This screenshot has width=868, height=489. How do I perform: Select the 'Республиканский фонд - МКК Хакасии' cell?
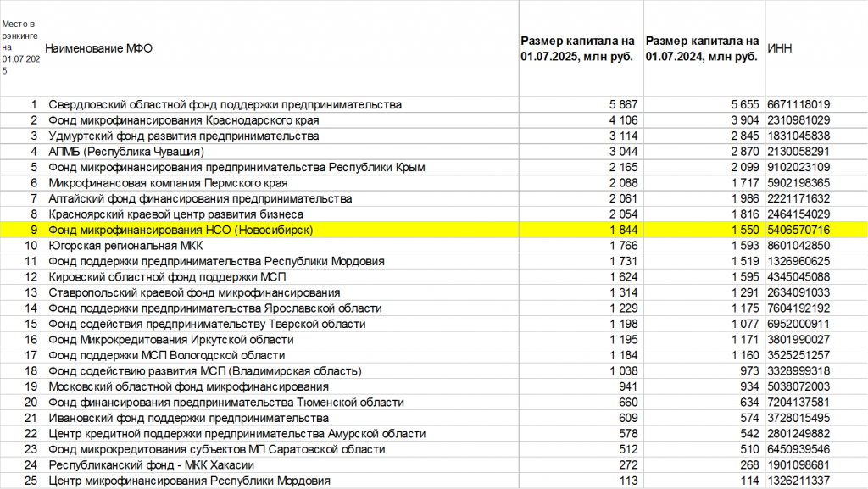point(152,465)
